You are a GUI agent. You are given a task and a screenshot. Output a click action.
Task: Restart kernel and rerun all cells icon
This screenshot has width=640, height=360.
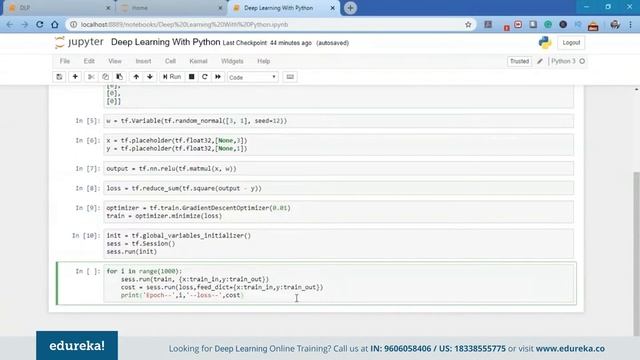click(x=218, y=77)
